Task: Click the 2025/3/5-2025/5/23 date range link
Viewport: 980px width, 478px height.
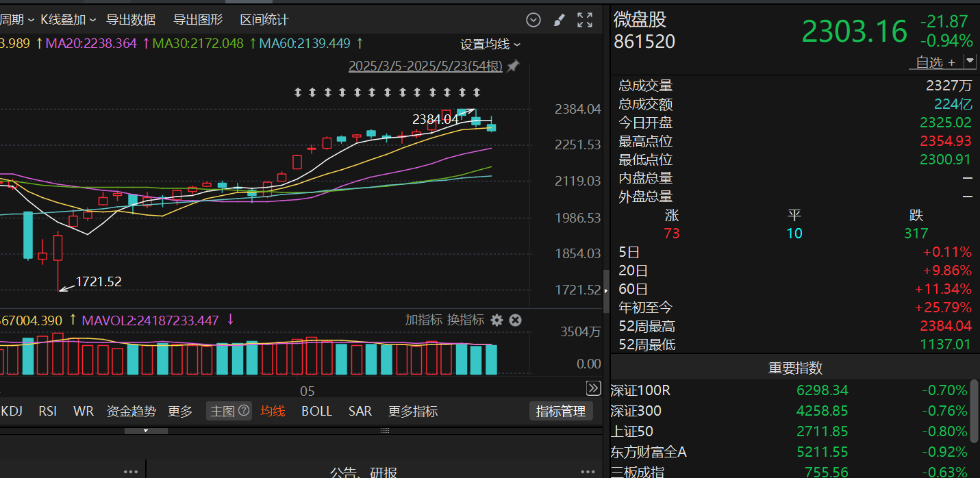Action: (425, 66)
